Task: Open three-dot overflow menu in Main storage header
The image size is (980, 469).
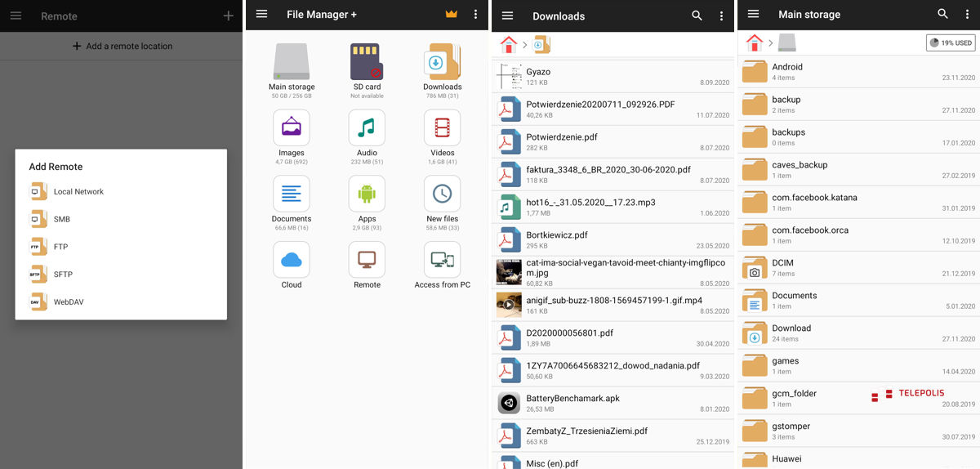Action: point(968,15)
